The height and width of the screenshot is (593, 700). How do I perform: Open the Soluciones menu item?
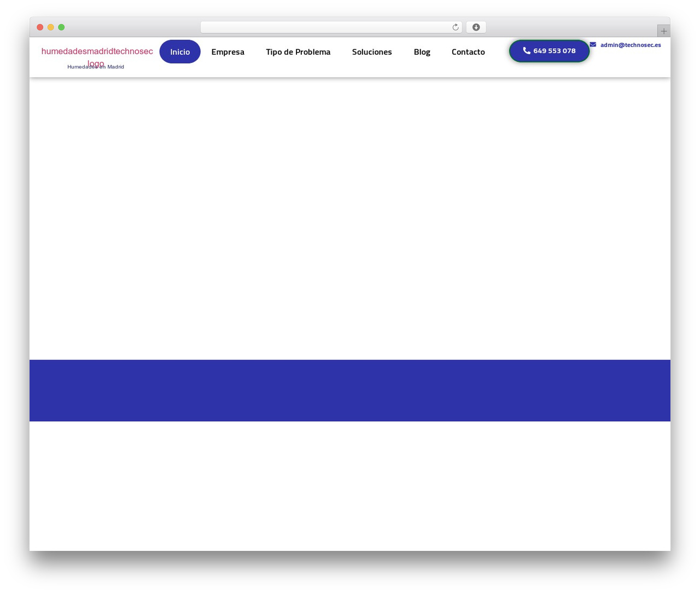click(x=372, y=52)
